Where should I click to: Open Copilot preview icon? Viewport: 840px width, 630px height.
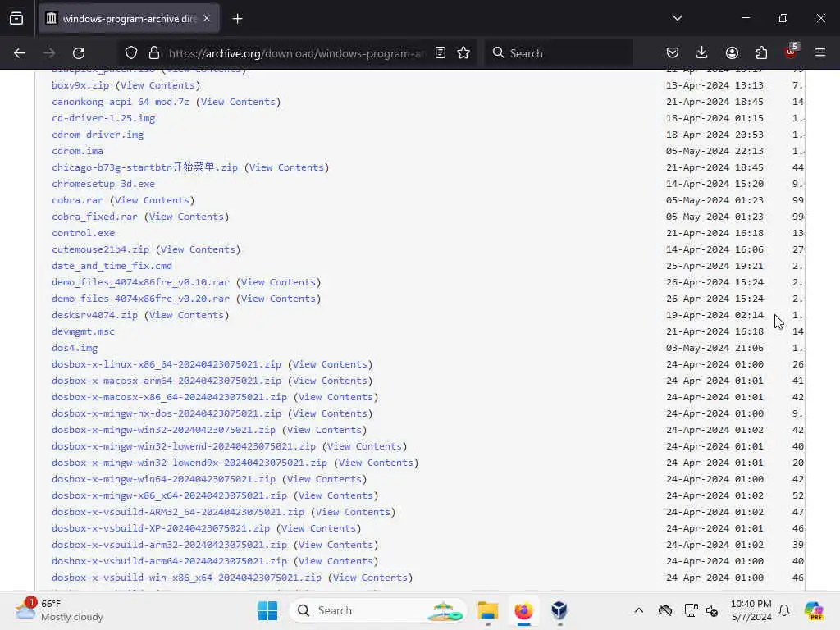pos(814,610)
